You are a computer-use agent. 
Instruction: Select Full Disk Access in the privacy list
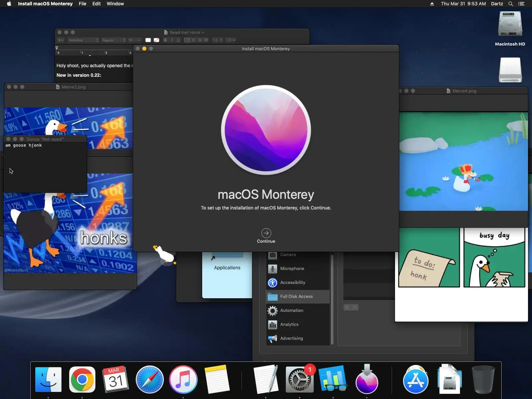(x=298, y=296)
